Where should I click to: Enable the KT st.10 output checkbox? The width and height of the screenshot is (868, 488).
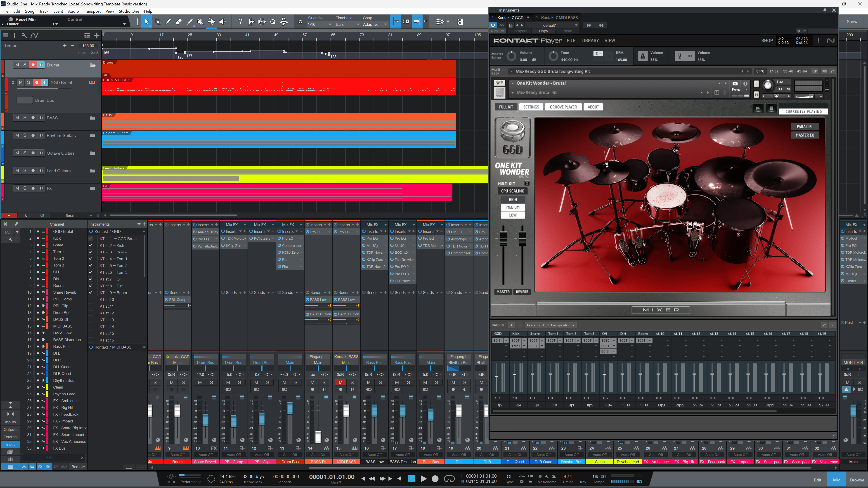[91, 299]
